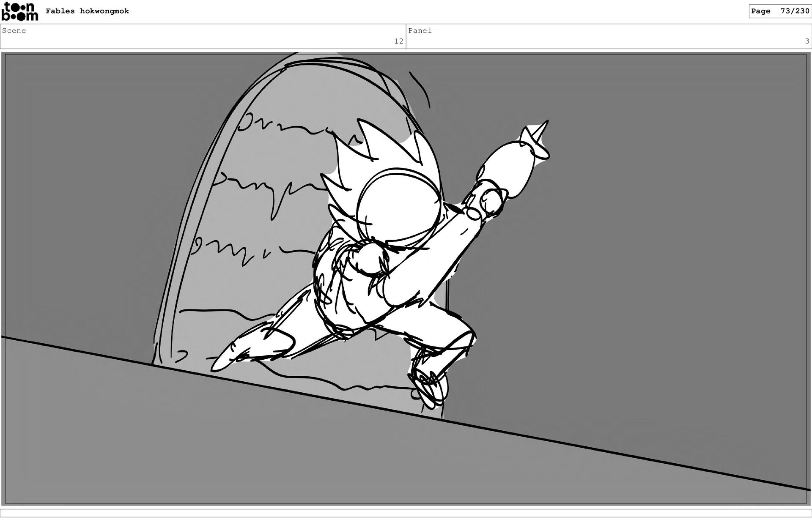
Task: Click the Toon Boom logo
Action: 20,12
